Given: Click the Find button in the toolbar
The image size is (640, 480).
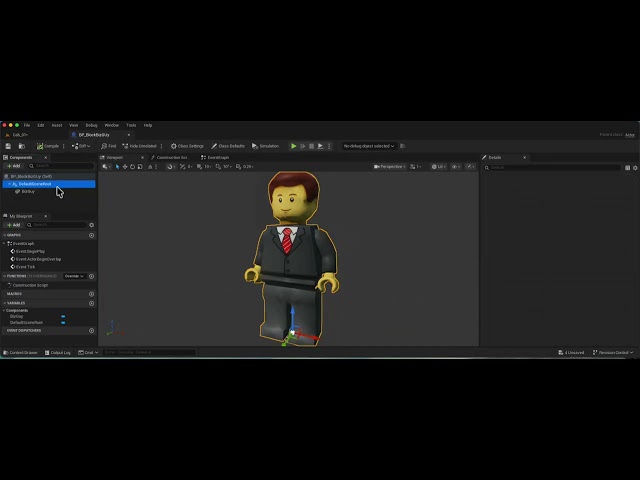Looking at the screenshot, I should click(109, 146).
